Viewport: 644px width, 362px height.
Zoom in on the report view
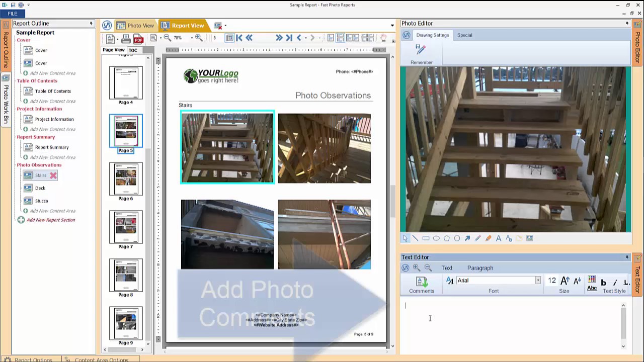[x=199, y=38]
